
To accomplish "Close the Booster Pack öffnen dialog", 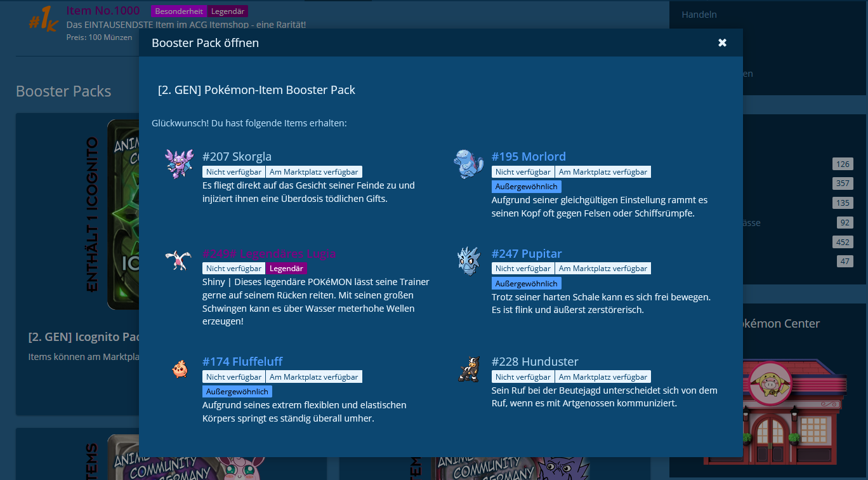I will [722, 43].
